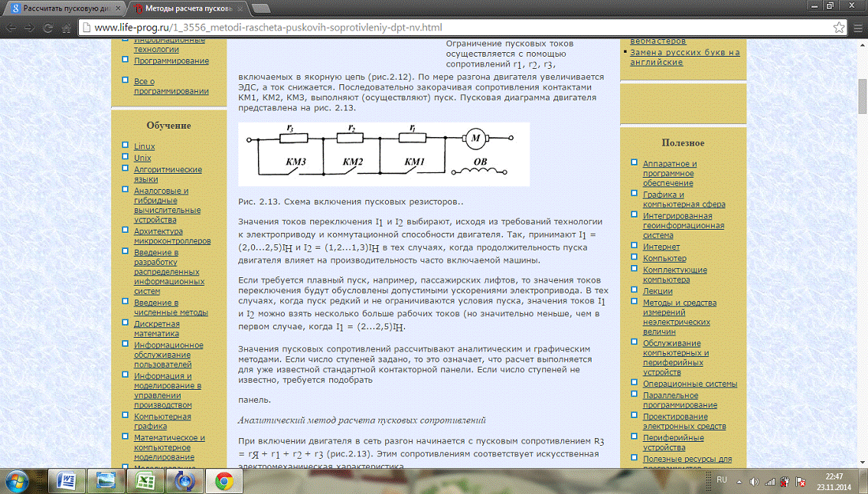This screenshot has height=494, width=868.
Task: Follow the 'Операционные системы' link
Action: (690, 384)
